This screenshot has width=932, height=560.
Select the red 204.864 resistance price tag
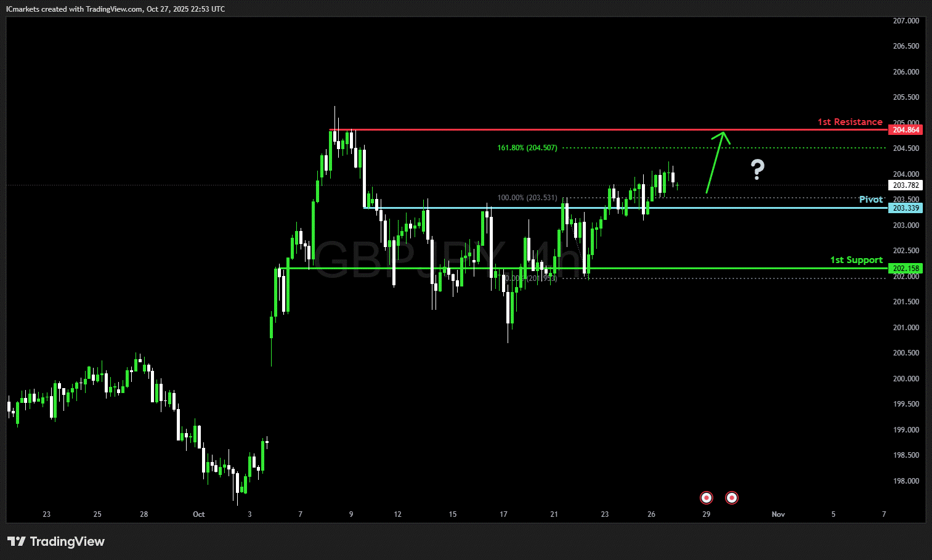(x=906, y=130)
